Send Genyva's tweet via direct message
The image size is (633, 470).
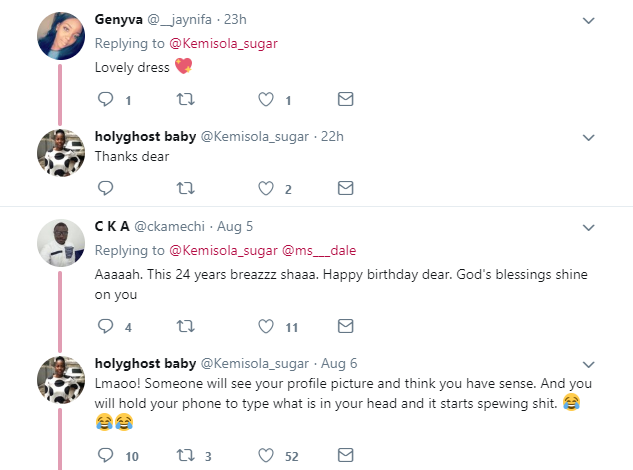[345, 99]
